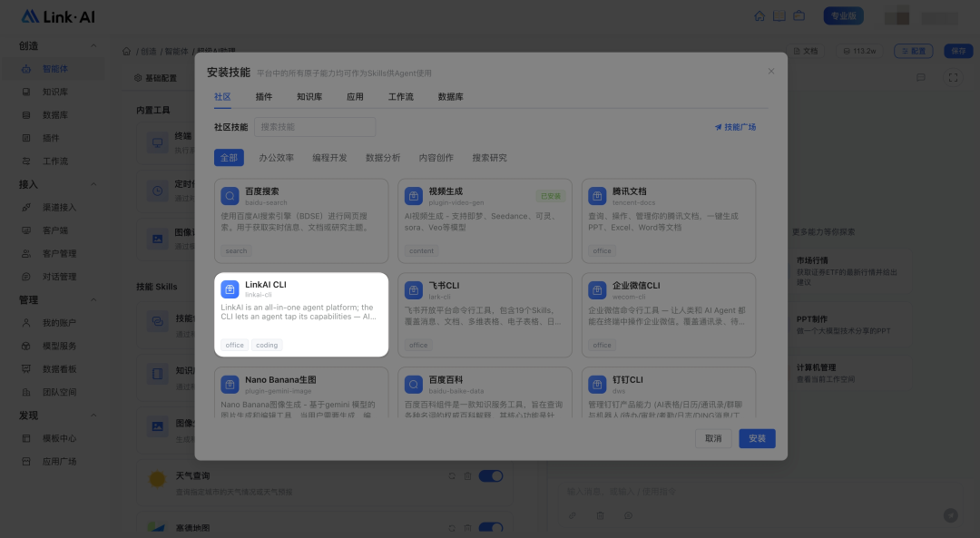Collapse the 发现 sidebar section

pos(93,416)
